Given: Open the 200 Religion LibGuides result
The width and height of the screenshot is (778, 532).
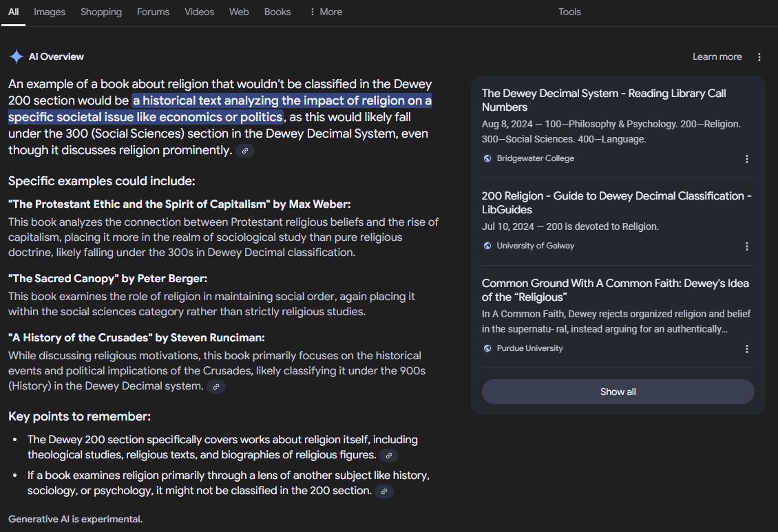Looking at the screenshot, I should pyautogui.click(x=616, y=202).
